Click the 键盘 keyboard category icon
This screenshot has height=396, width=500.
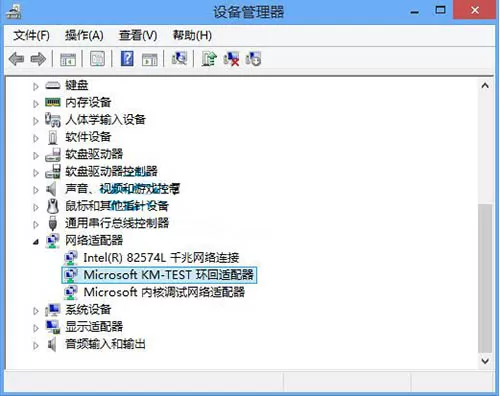point(53,86)
